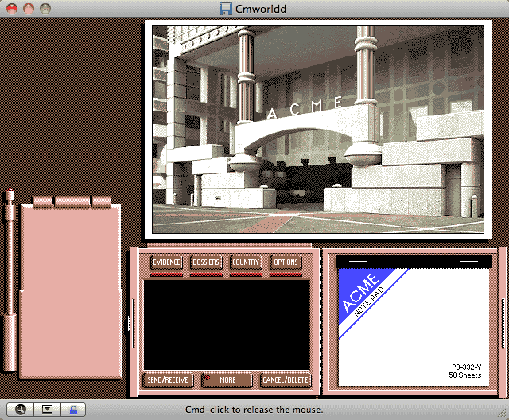Click the pink clipboard panel on the left
This screenshot has width=509, height=420.
tap(71, 292)
